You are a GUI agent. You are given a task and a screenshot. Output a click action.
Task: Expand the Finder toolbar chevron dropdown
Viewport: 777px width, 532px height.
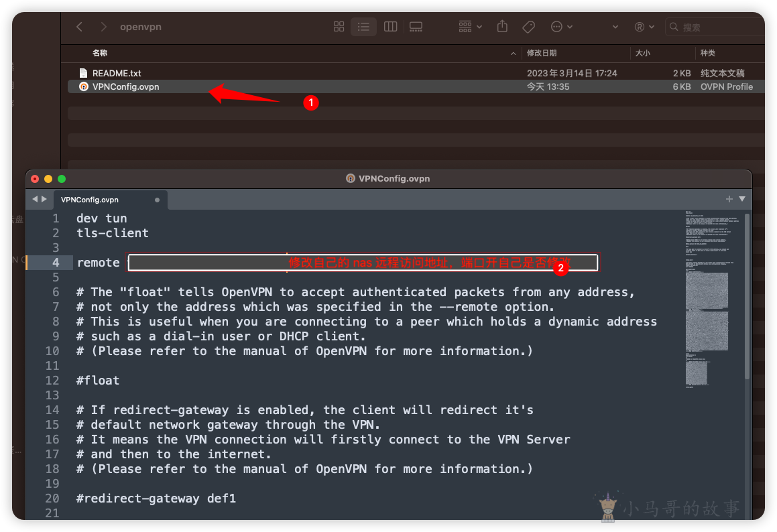point(615,27)
